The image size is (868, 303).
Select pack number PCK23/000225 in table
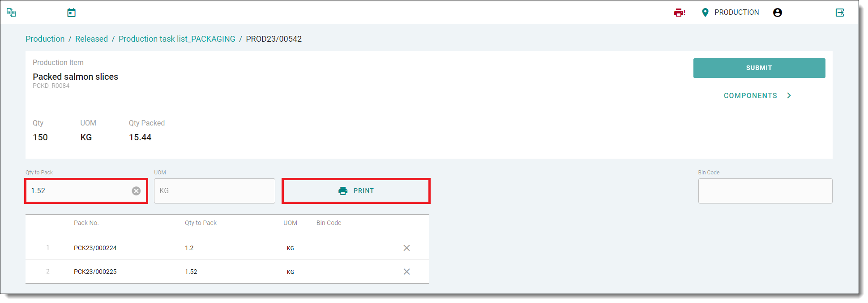95,272
